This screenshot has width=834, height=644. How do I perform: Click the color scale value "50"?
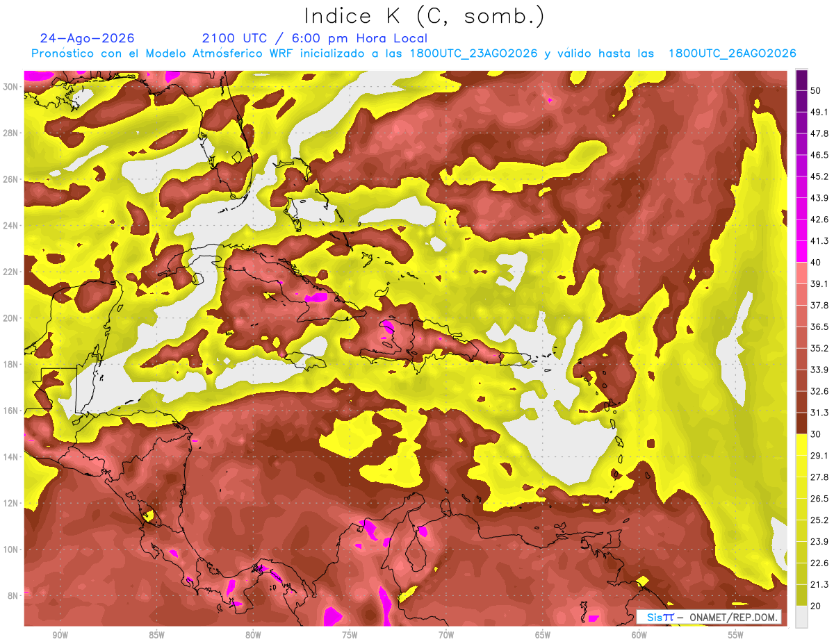point(816,90)
